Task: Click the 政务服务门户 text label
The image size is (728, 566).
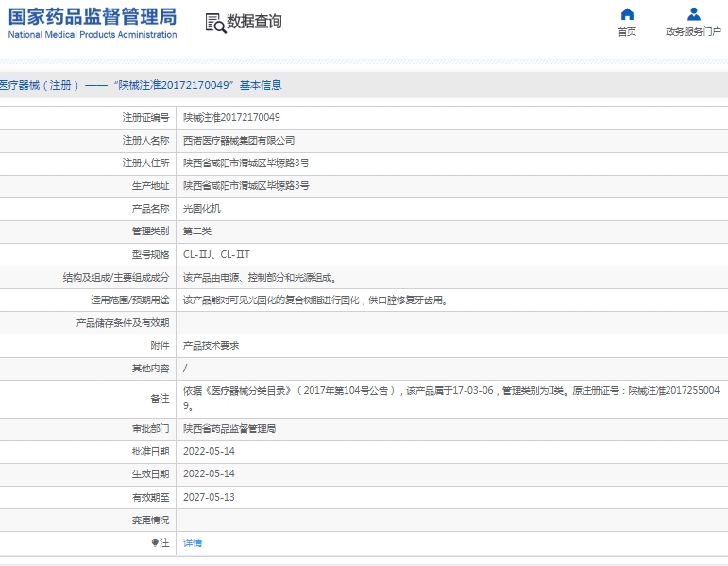Action: coord(693,31)
